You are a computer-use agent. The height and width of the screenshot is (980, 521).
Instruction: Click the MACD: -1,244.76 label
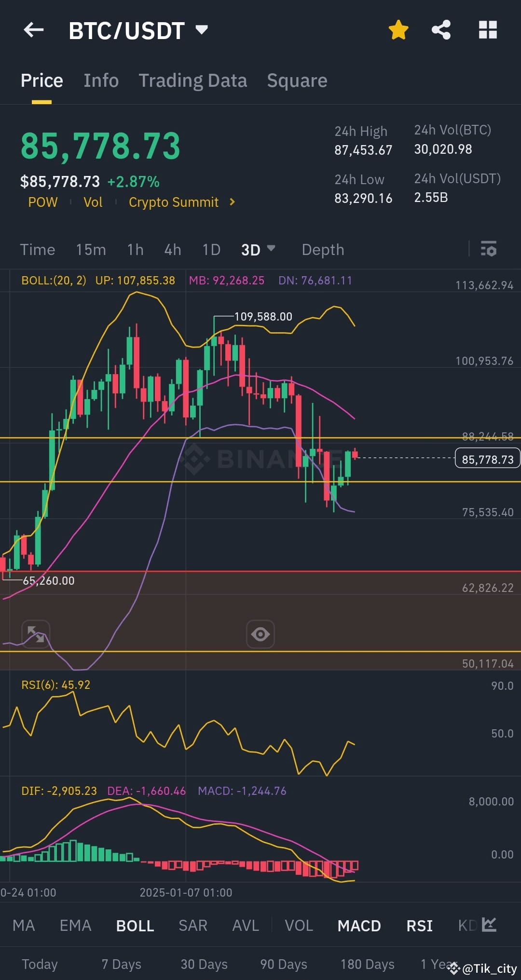coord(242,791)
